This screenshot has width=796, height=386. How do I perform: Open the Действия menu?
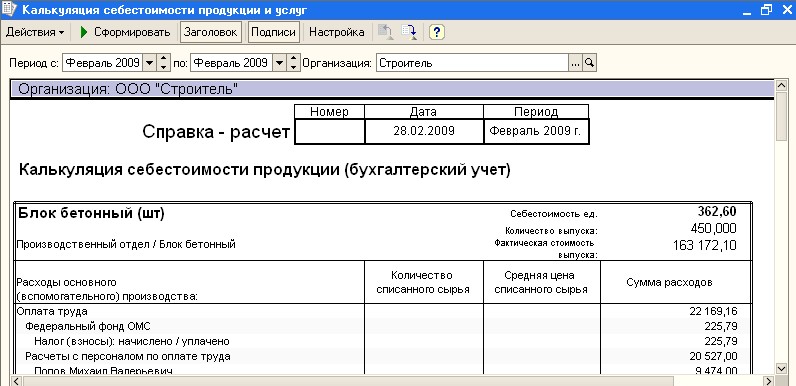coord(35,32)
